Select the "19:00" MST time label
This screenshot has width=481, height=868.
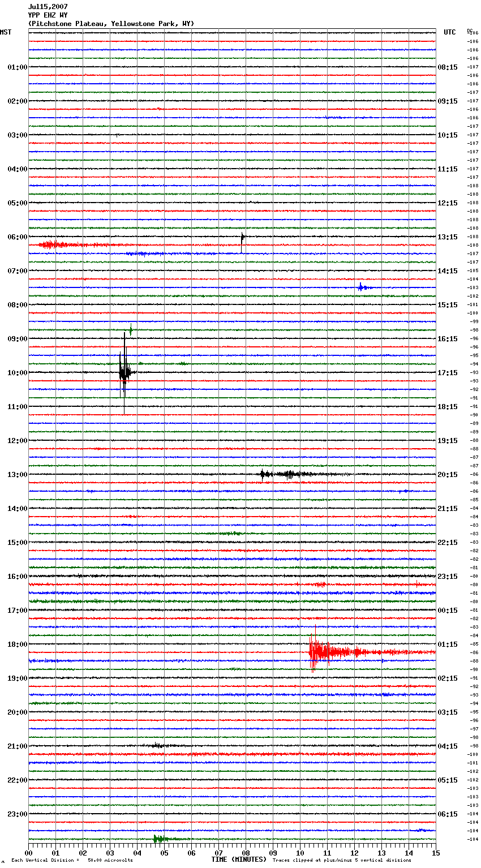tap(18, 678)
